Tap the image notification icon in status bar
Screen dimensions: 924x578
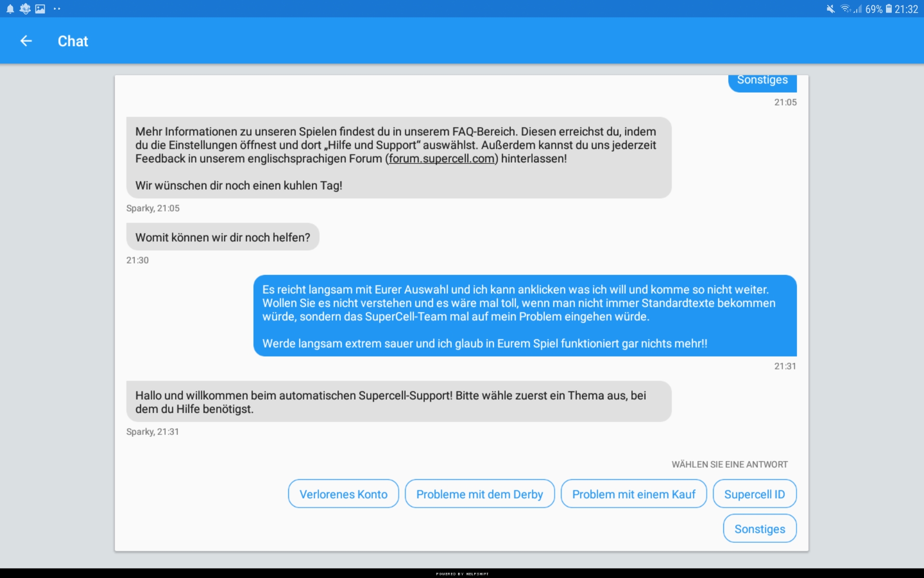point(40,9)
